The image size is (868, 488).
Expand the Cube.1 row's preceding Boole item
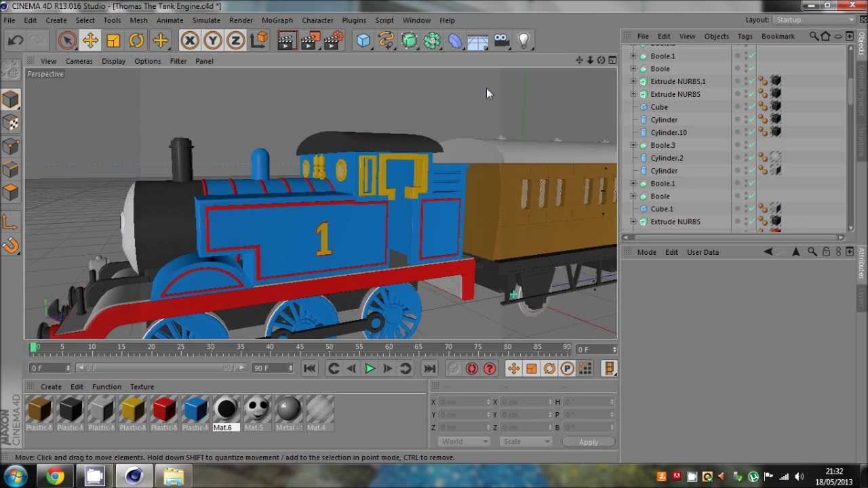(633, 197)
